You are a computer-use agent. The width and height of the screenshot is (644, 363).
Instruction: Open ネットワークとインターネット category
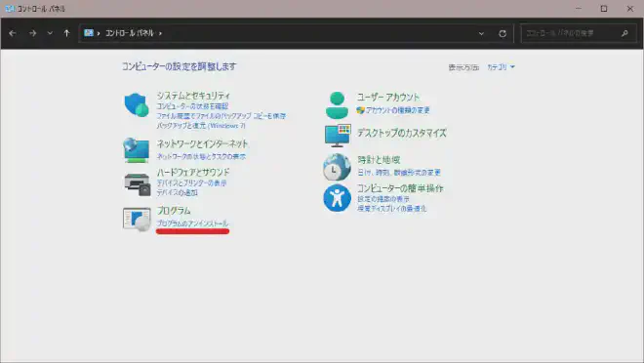(x=202, y=143)
